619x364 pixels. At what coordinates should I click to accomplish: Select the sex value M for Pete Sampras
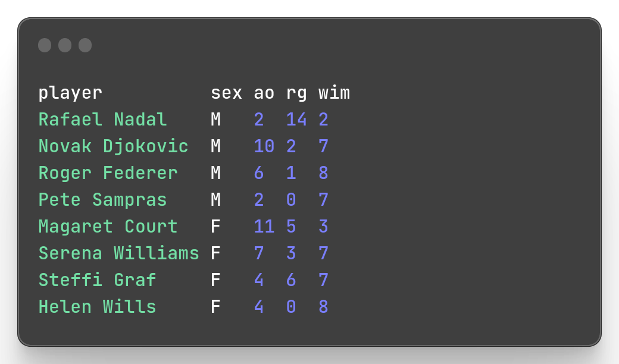click(x=215, y=200)
